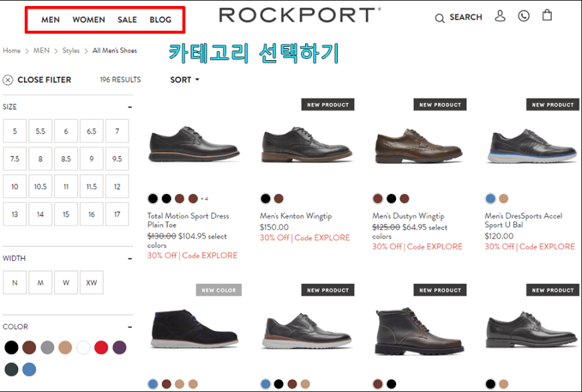Open the SORT dropdown
This screenshot has width=582, height=392.
pyautogui.click(x=185, y=80)
